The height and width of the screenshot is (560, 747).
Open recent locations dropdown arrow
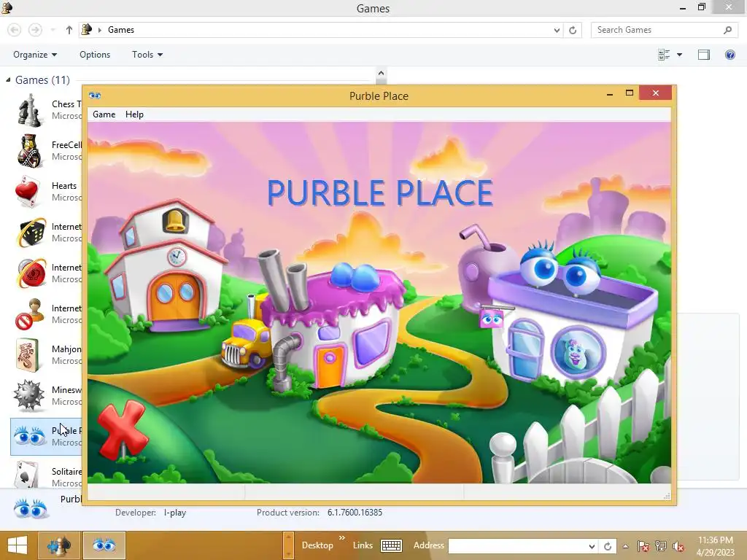tap(53, 30)
